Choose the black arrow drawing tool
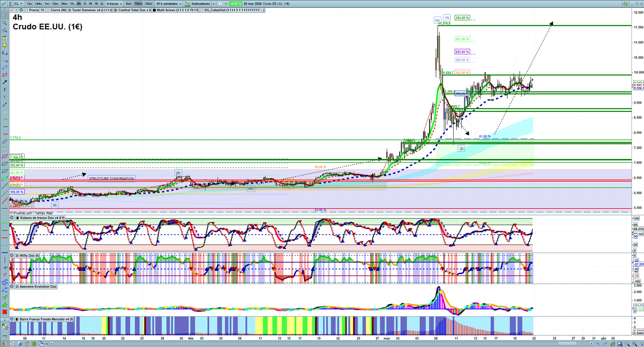The height and width of the screenshot is (347, 644). [x=5, y=82]
